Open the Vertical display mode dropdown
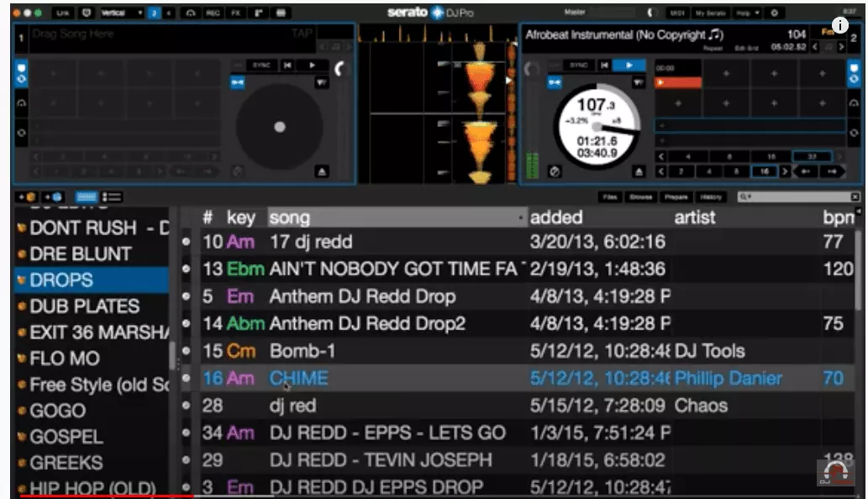 pos(122,13)
